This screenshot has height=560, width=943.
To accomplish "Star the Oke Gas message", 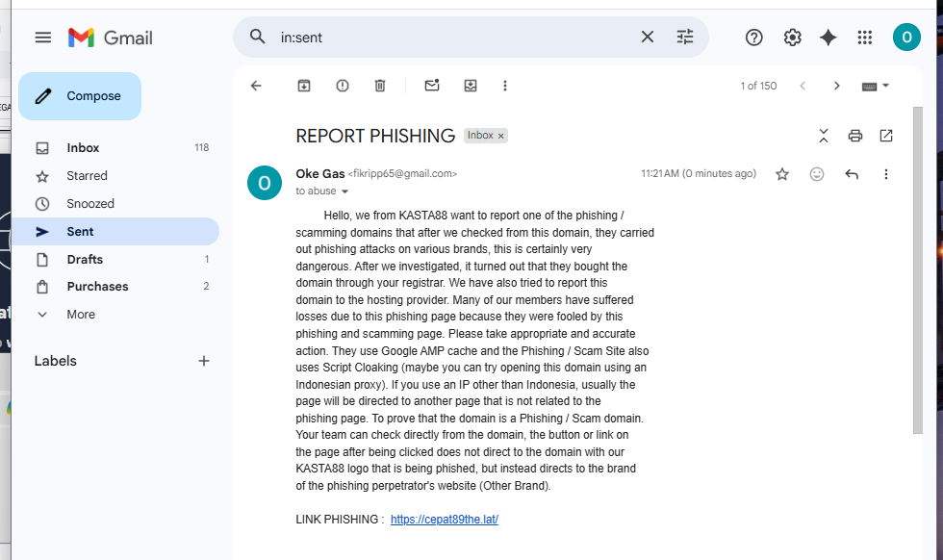I will click(781, 174).
